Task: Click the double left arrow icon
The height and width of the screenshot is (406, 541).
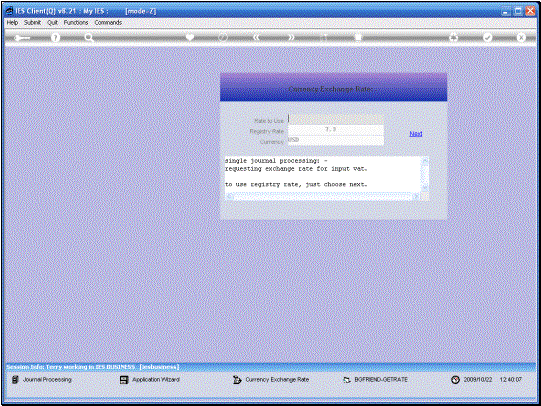Action: pos(256,37)
